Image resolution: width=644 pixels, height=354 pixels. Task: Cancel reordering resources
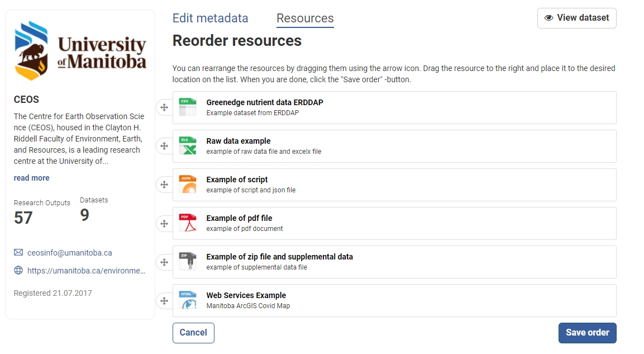coord(193,333)
